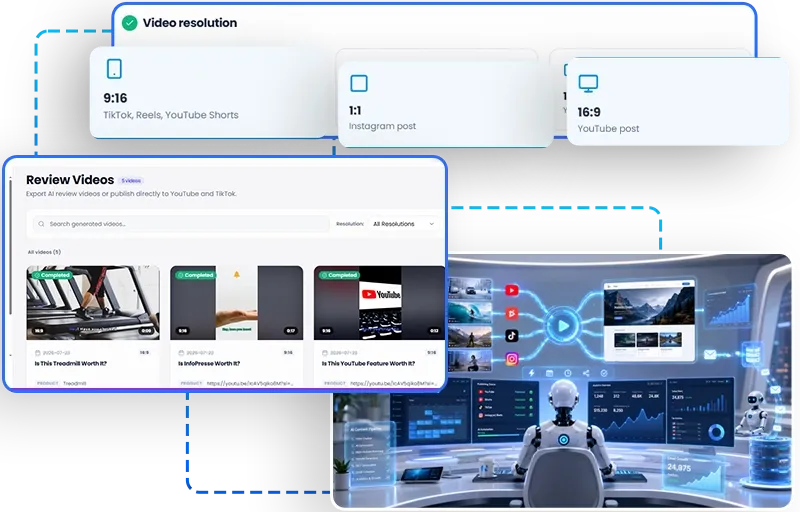Image resolution: width=800 pixels, height=512 pixels.
Task: Click the 'Instagram post' description
Action: click(x=382, y=126)
